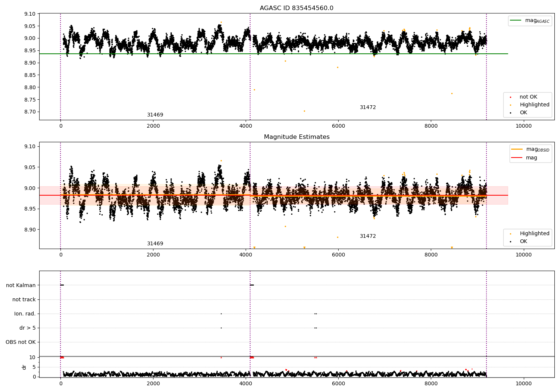The height and width of the screenshot is (392, 560).
Task: Click the 'not track' axis label
Action: point(24,300)
